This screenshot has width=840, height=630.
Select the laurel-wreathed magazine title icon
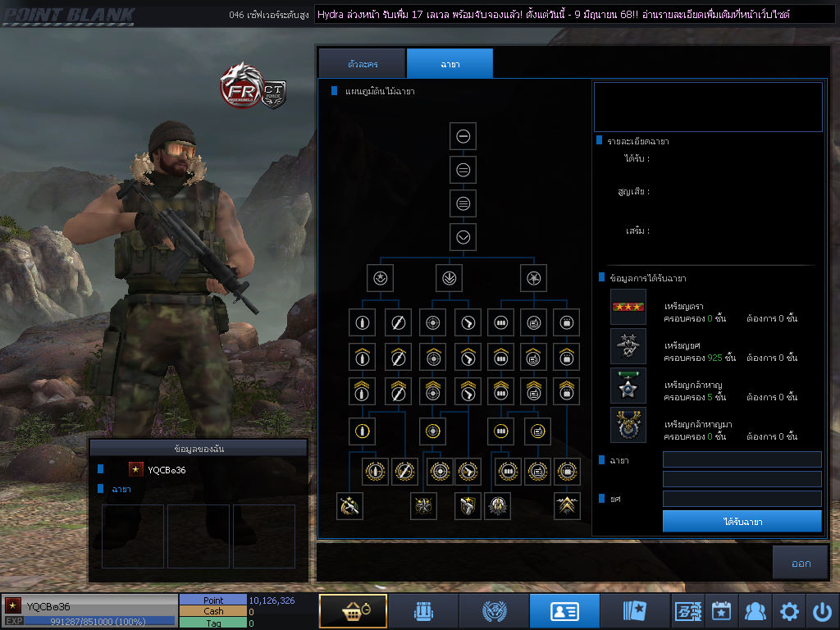(508, 472)
